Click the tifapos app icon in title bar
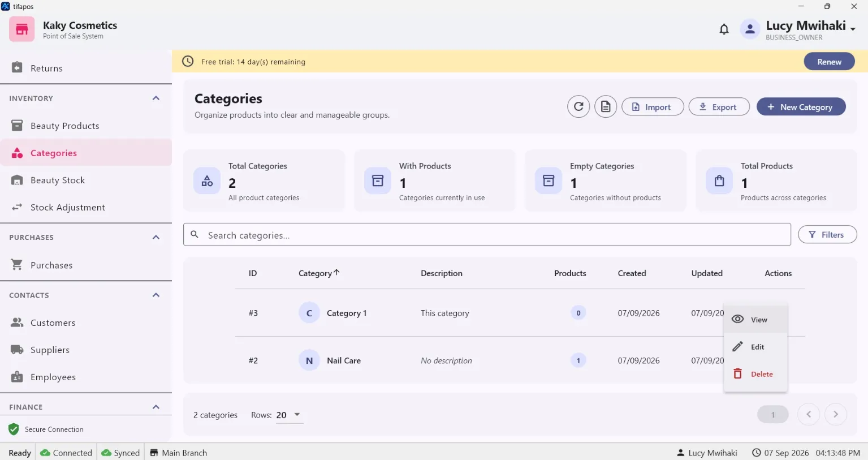The width and height of the screenshot is (868, 460). (x=6, y=6)
